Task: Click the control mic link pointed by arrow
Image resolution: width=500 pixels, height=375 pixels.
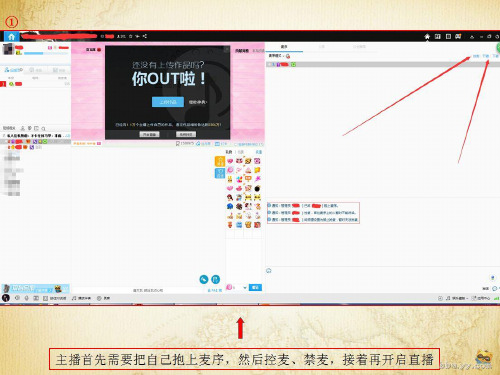Action: tap(476, 56)
